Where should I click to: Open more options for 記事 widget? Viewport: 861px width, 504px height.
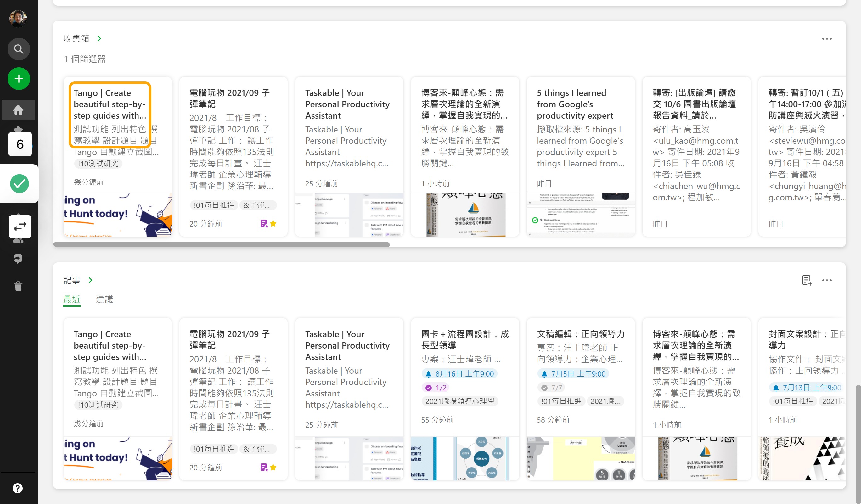(827, 280)
